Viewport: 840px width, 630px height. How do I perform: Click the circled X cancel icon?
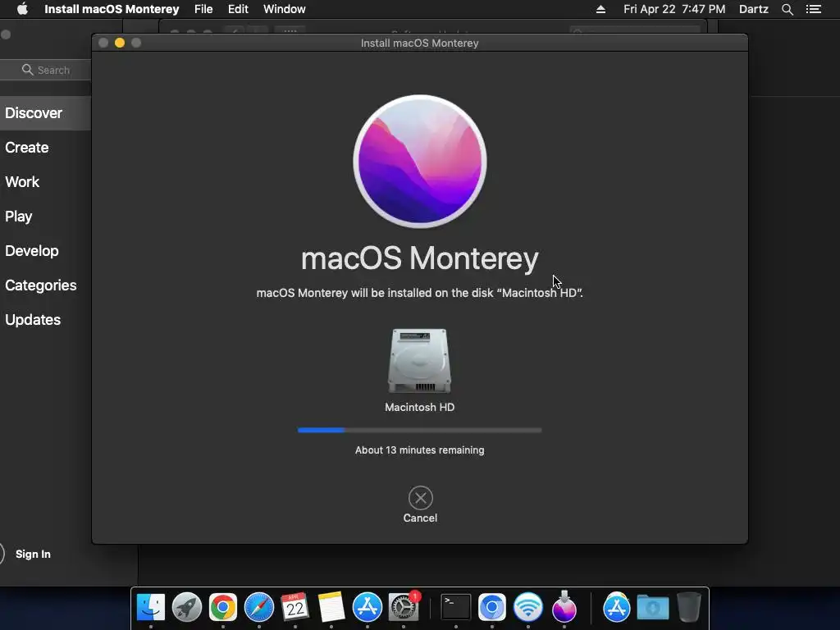click(421, 498)
